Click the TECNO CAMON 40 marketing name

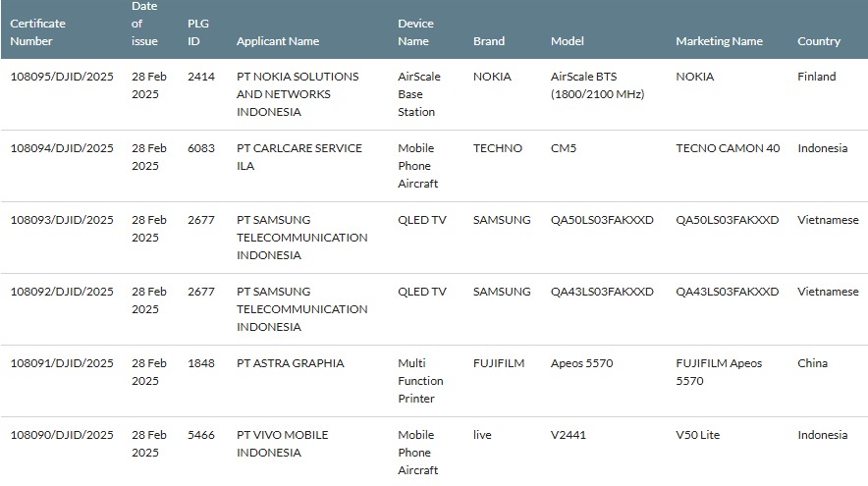pyautogui.click(x=728, y=148)
